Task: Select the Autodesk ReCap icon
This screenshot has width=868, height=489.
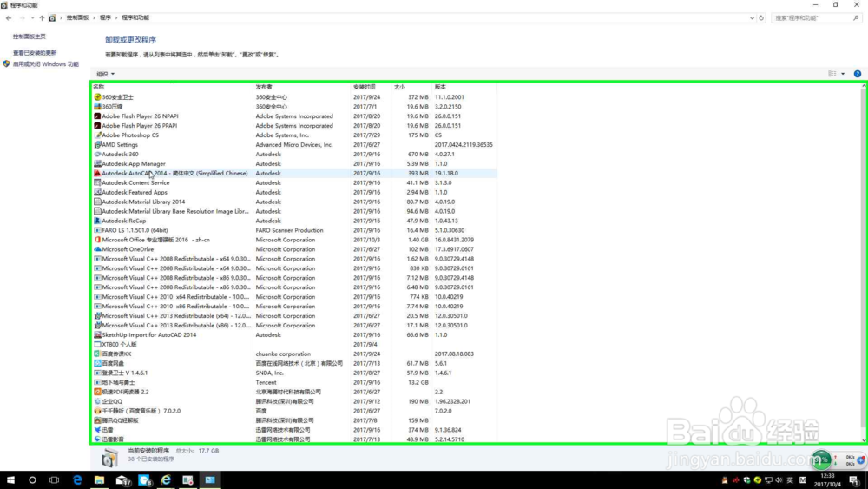Action: tap(97, 221)
